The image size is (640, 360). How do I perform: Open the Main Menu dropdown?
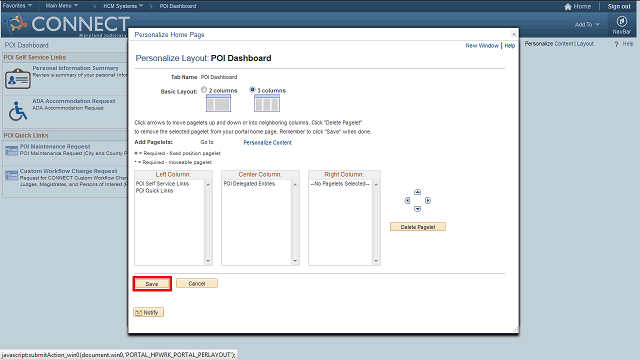pyautogui.click(x=62, y=6)
